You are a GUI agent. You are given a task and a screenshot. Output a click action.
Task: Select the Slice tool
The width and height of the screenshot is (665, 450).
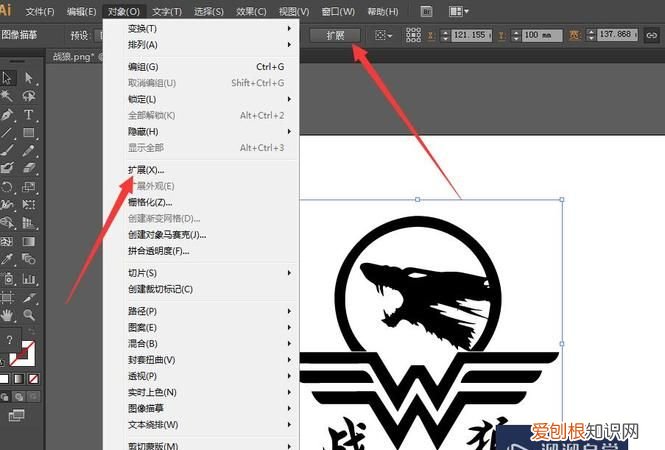29,297
